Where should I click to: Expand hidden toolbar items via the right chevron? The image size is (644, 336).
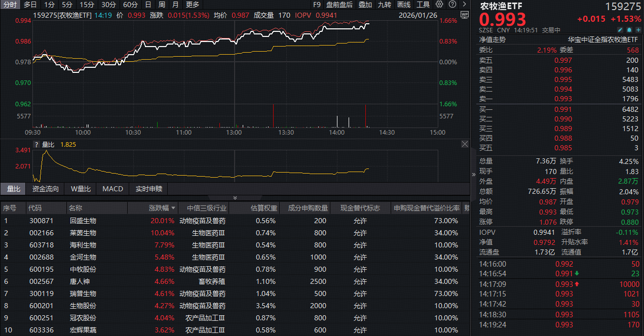click(x=463, y=4)
